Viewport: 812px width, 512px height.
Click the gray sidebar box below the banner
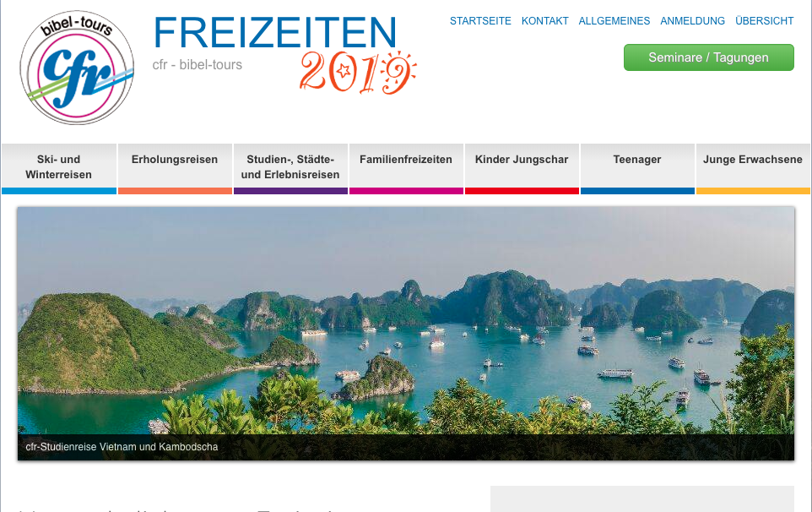tap(642, 499)
